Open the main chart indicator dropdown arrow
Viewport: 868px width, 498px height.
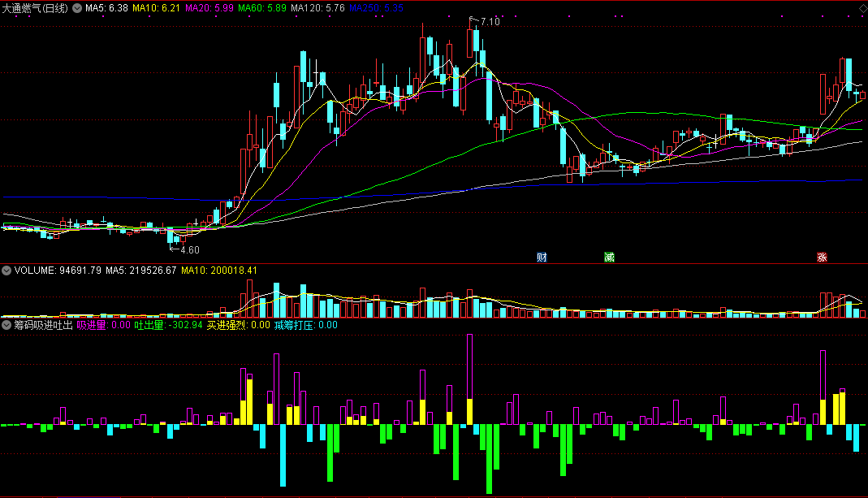[x=77, y=8]
